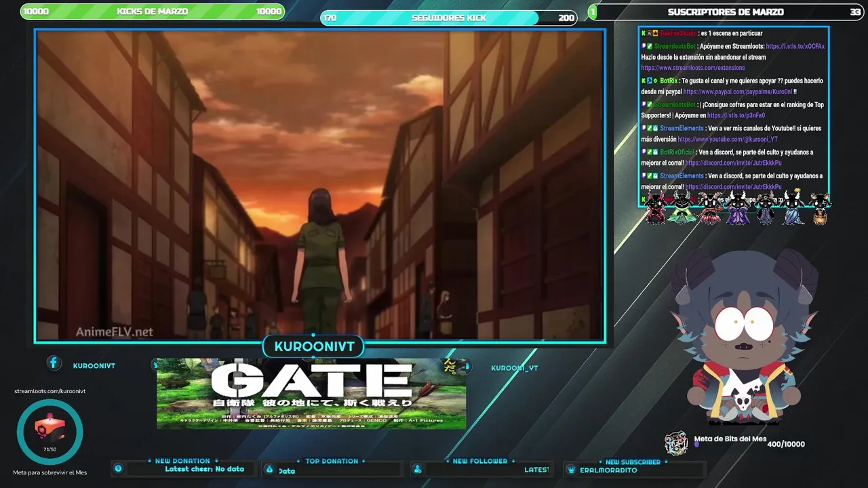
Task: Click the streamloots.com/kuroonivt text
Action: 50,391
